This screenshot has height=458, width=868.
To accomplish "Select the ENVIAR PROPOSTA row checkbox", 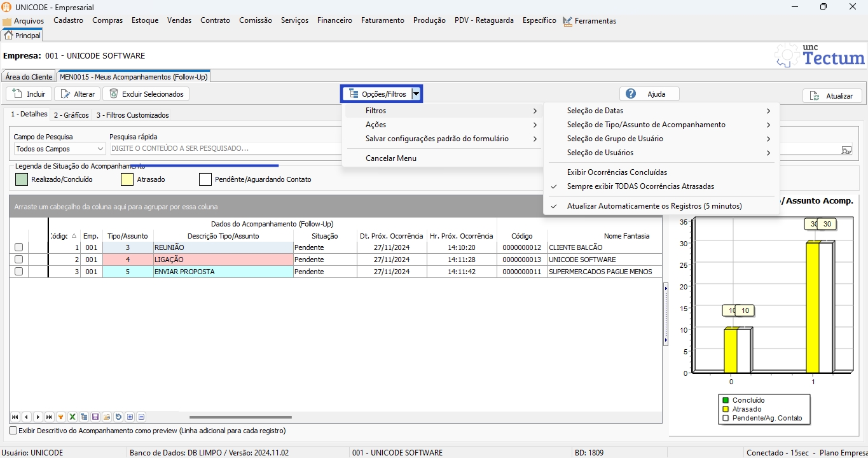I will [x=18, y=272].
